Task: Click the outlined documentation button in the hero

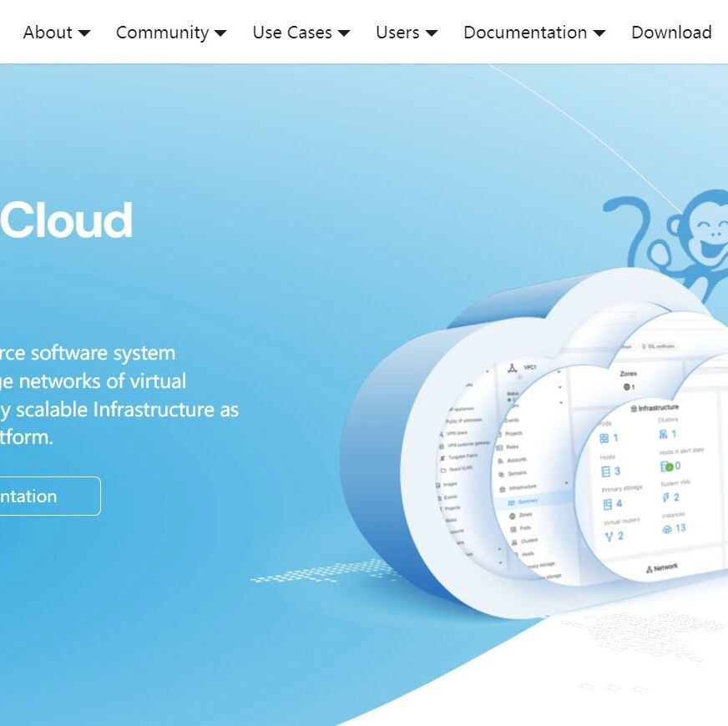Action: point(50,496)
